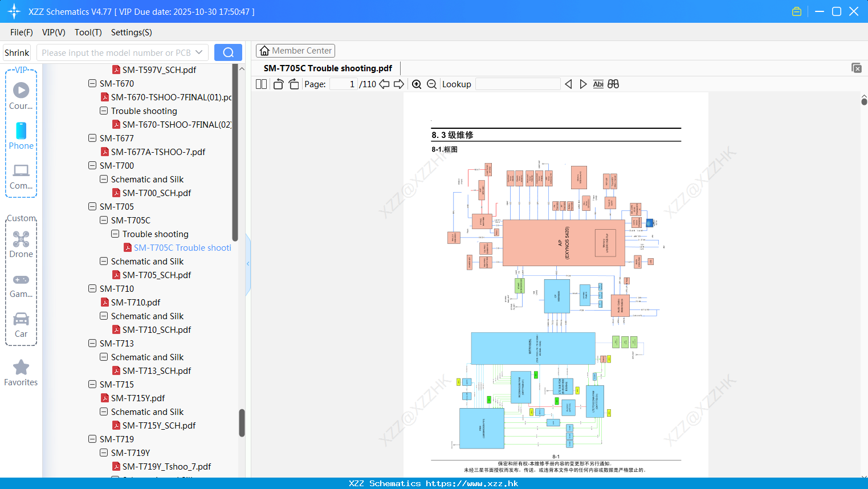The image size is (868, 489).
Task: Open SM-T715Y_SCH.pdf file
Action: [159, 425]
